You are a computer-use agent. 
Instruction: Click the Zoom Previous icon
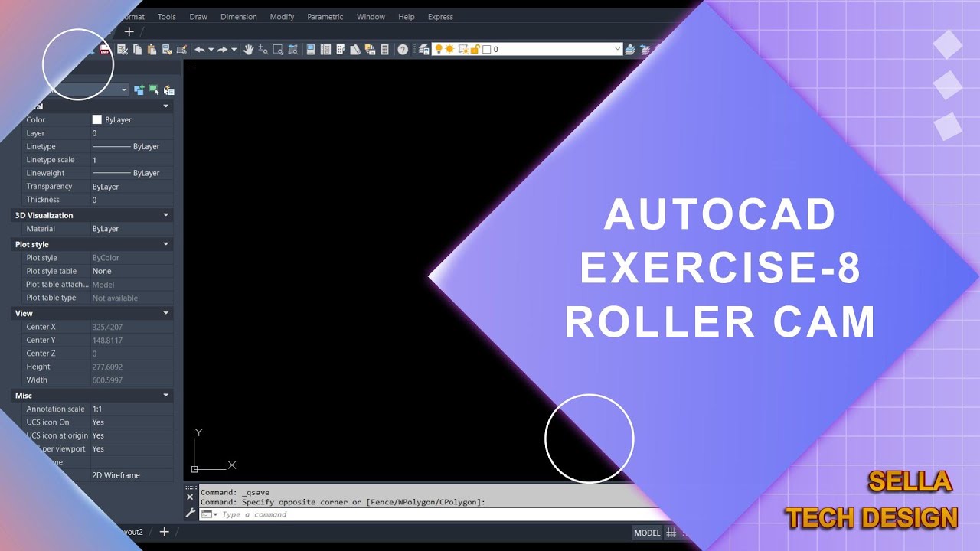click(x=292, y=50)
